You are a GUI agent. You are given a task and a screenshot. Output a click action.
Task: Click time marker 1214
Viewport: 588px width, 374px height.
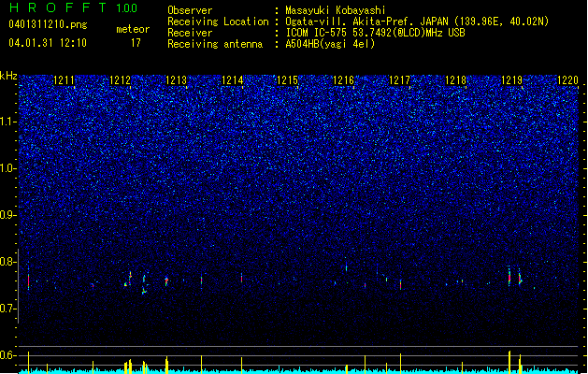pyautogui.click(x=232, y=80)
